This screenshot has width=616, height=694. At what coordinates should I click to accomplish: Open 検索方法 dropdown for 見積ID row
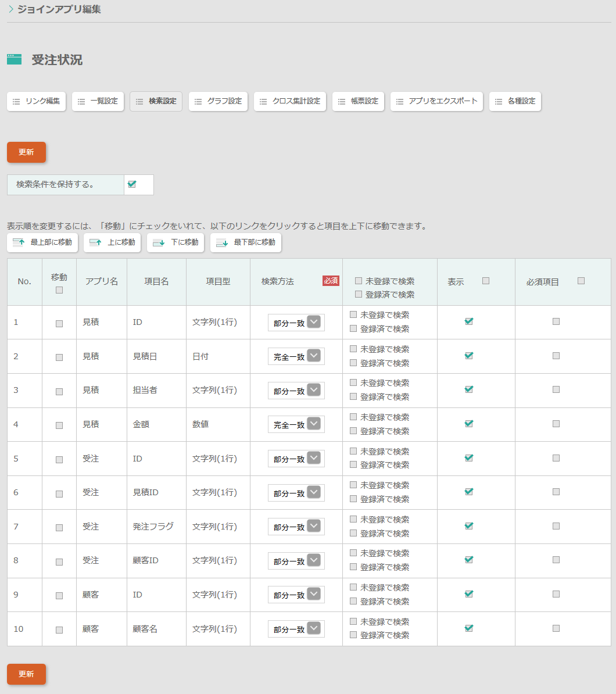pyautogui.click(x=296, y=493)
